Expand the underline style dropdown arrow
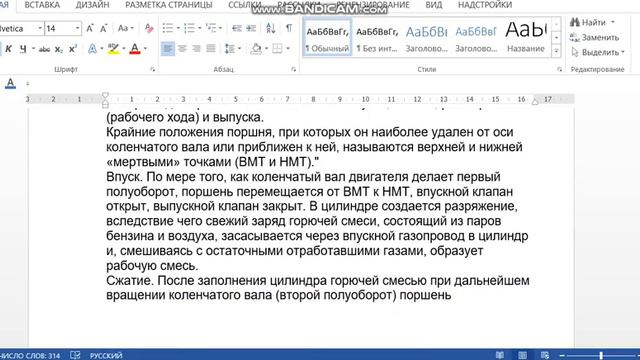 (33, 49)
